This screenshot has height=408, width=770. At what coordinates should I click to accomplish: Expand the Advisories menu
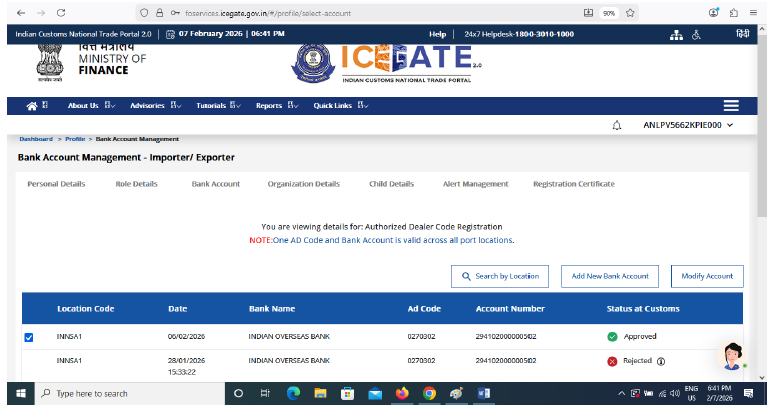156,106
